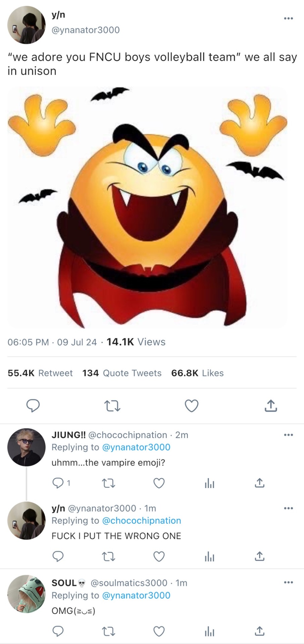Retweet JIUNG!!'s reply
The width and height of the screenshot is (304, 644).
tap(108, 483)
